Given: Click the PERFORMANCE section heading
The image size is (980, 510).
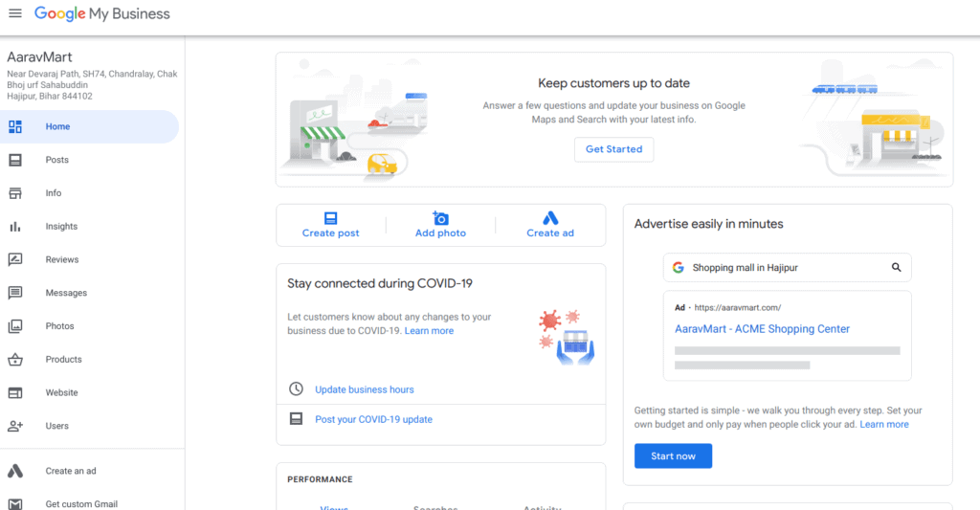Looking at the screenshot, I should pyautogui.click(x=320, y=479).
